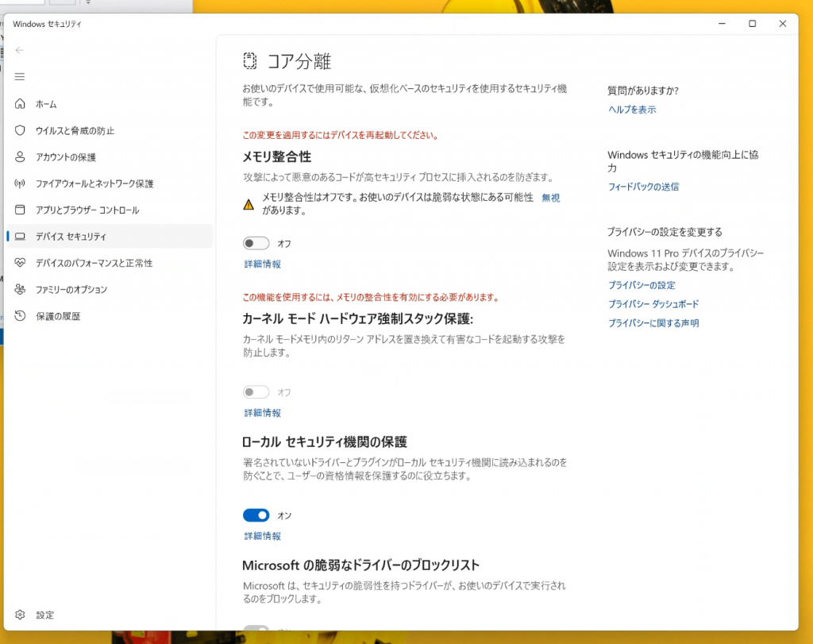Select デバイス セキュリティ in the sidebar

[x=71, y=237]
